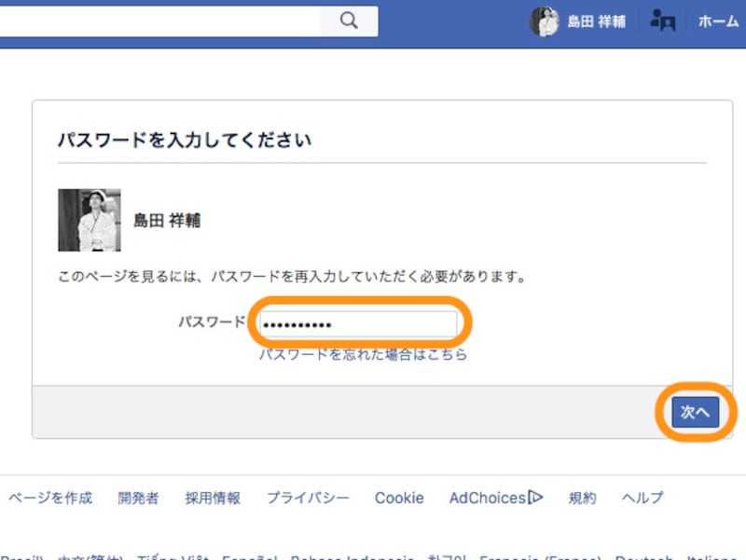Click the AdChoices triangle icon
Viewport: 746px width, 560px height.
click(536, 498)
